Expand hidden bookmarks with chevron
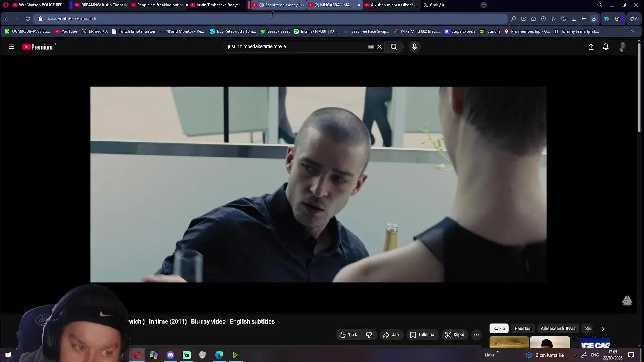 click(x=632, y=31)
